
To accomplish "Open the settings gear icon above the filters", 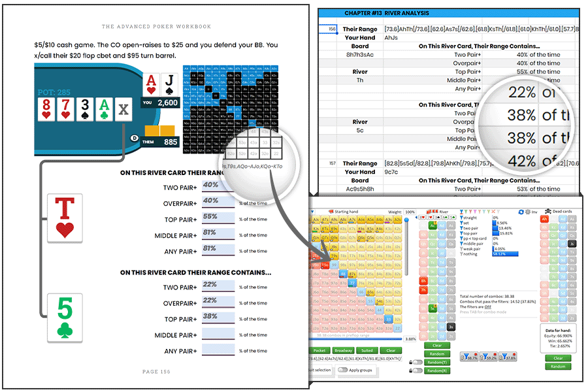I will pyautogui.click(x=528, y=212).
